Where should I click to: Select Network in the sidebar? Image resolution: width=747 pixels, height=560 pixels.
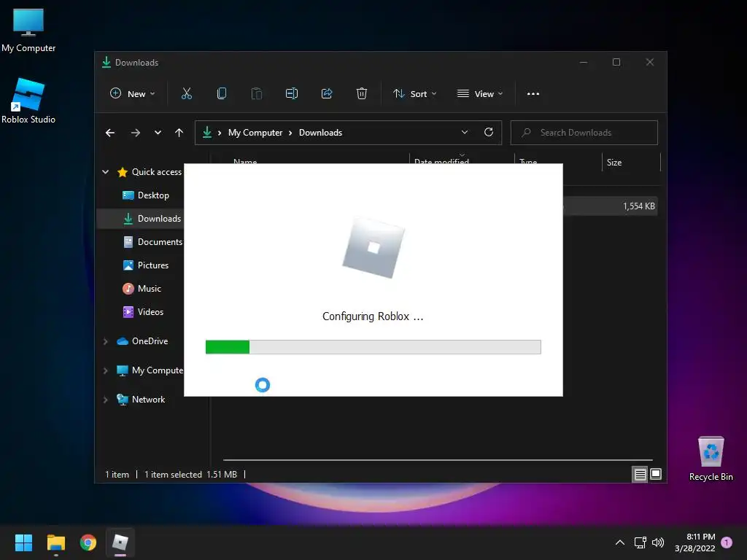click(141, 400)
